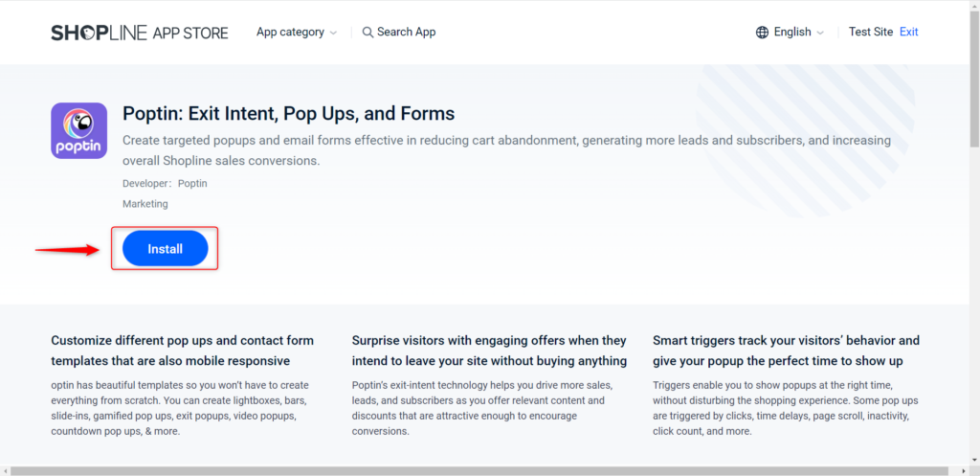Click the Marketing category tag
The image size is (980, 476).
tap(145, 204)
